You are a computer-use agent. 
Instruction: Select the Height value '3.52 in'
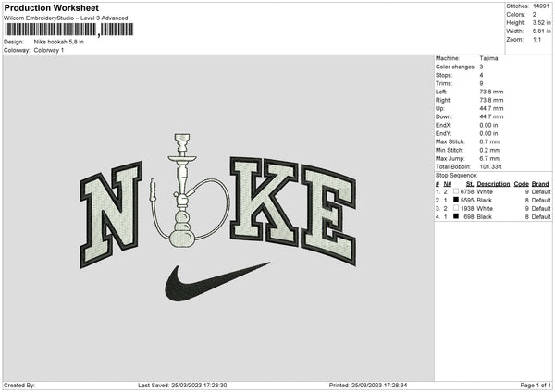tap(542, 22)
